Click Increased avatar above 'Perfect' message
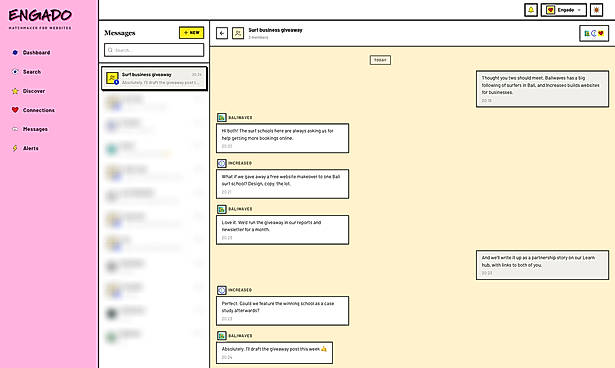Viewport: 615px width, 368px height. click(x=222, y=290)
